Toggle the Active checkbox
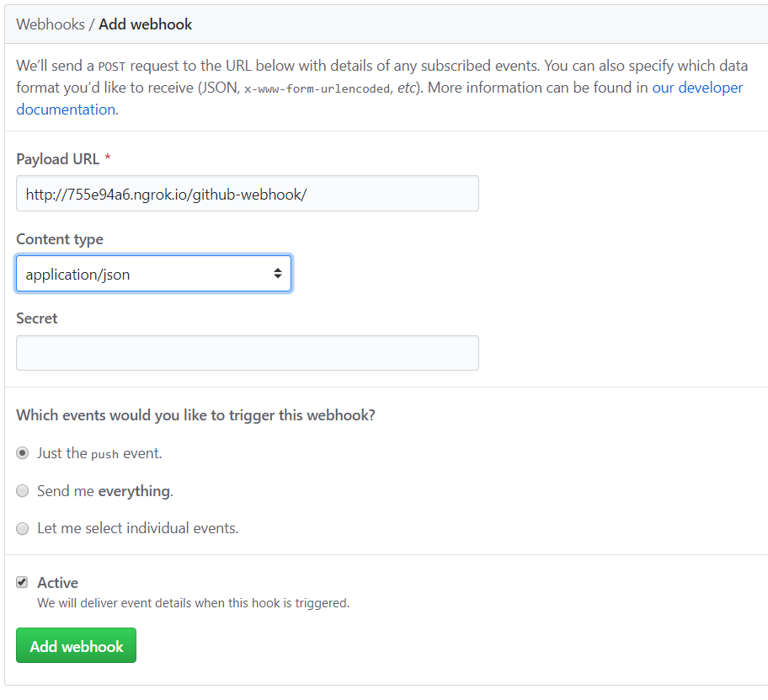Image resolution: width=768 pixels, height=700 pixels. pos(22,582)
